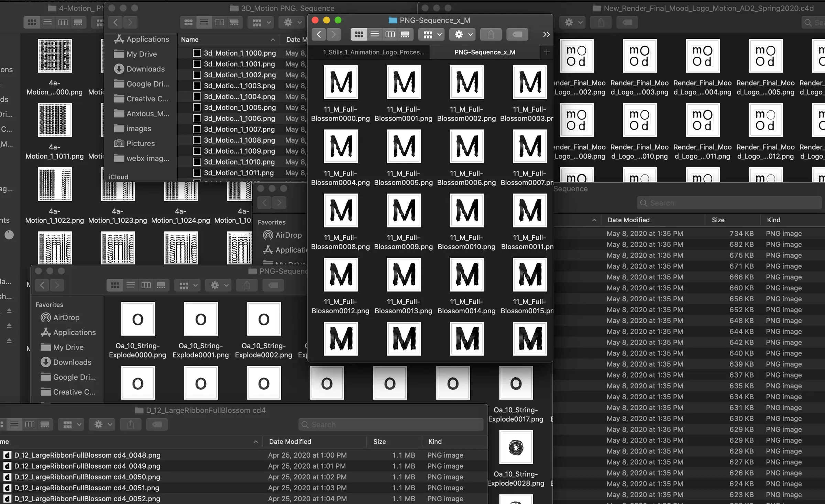Open Downloads in 3D_Motion window sidebar

pos(139,69)
